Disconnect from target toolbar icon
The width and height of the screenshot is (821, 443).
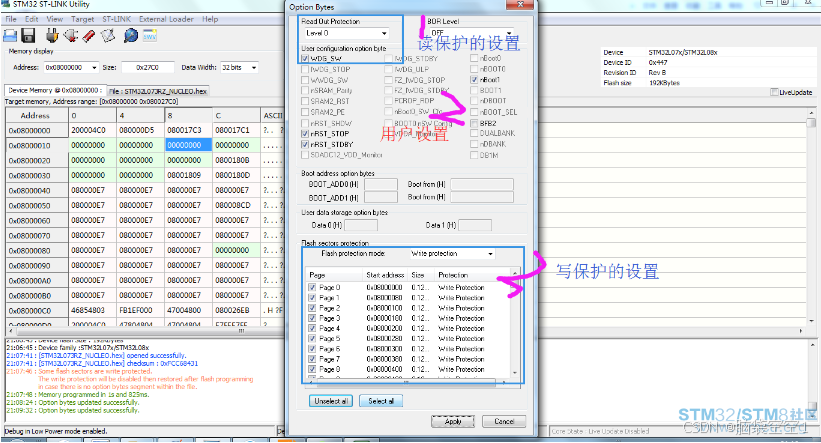(71, 36)
